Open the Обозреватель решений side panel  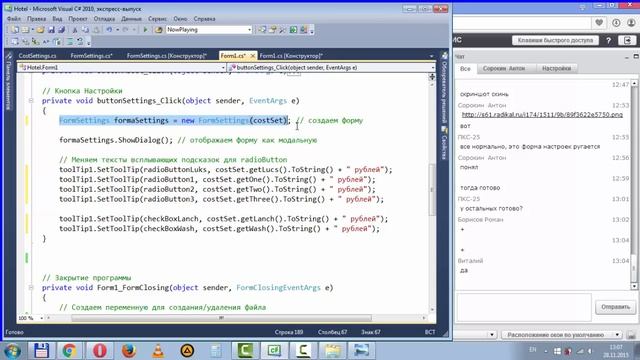coord(444,88)
